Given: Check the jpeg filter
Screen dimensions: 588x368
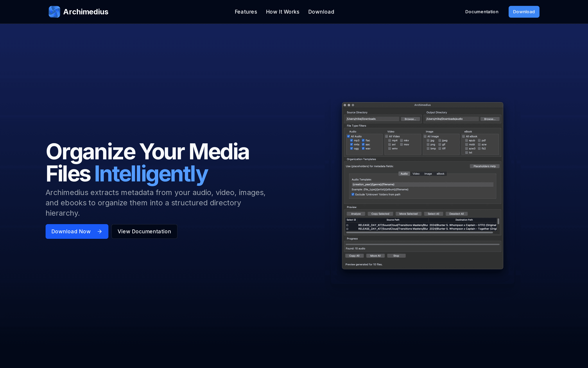Looking at the screenshot, I should pos(440,140).
